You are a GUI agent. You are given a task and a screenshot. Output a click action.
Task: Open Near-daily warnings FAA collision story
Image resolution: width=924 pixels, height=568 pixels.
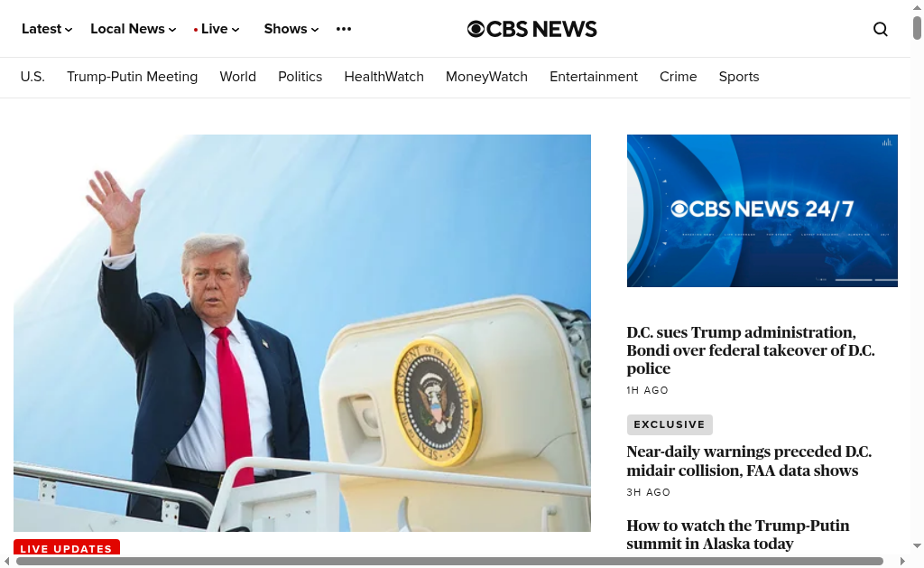(748, 461)
